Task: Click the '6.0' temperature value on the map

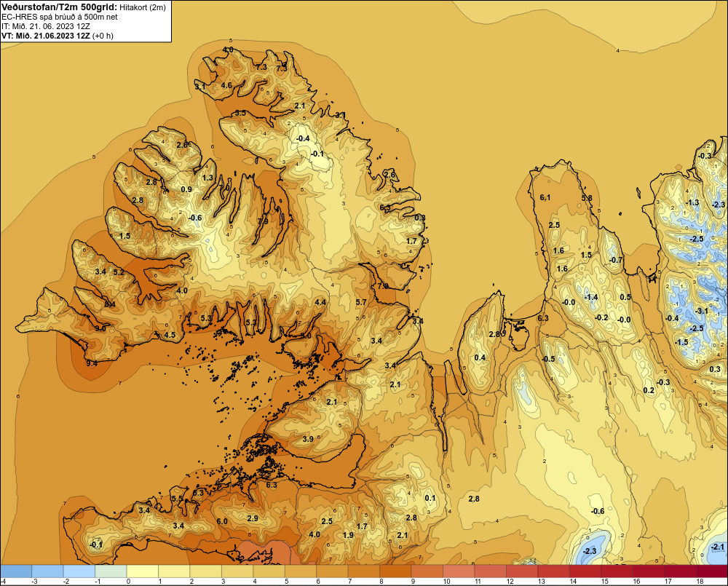Action: pos(222,521)
